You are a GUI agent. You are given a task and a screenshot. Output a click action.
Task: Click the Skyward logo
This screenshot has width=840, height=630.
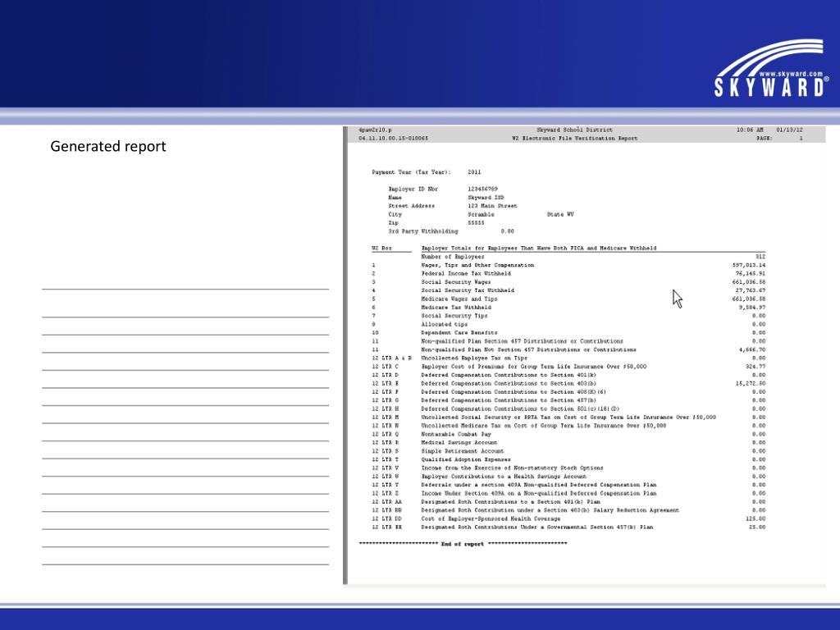(771, 68)
